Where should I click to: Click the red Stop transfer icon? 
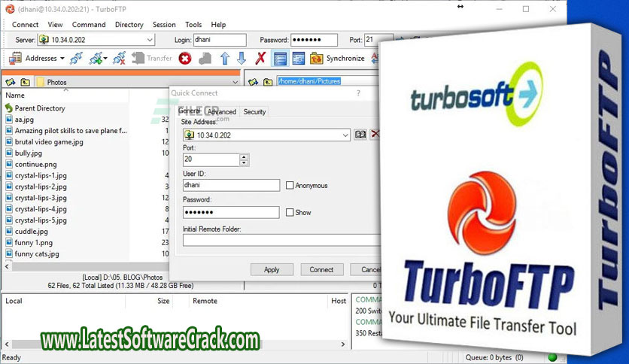tap(185, 59)
